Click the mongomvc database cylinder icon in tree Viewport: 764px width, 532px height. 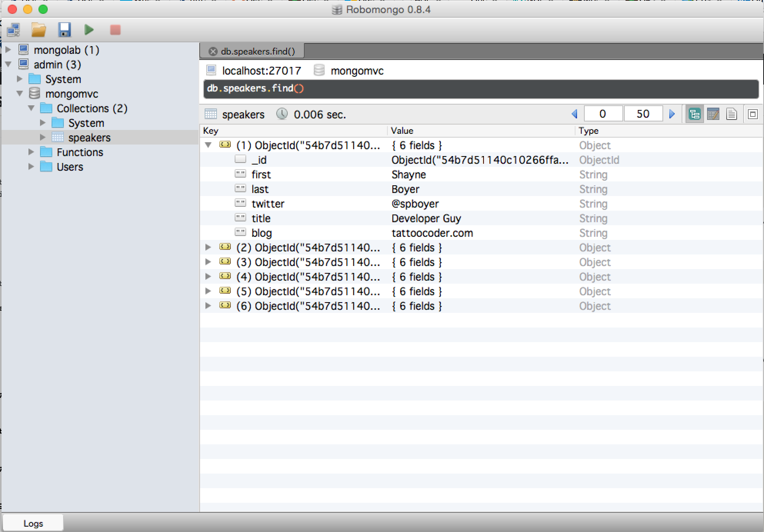coord(35,93)
